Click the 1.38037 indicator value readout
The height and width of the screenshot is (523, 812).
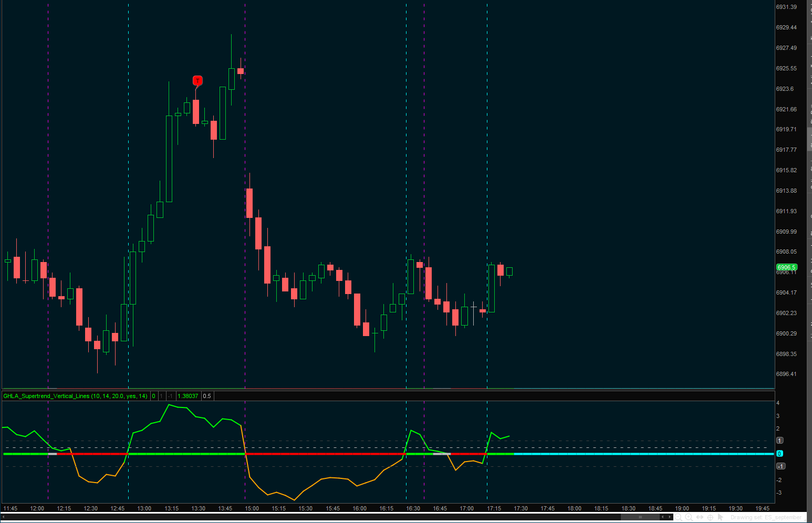[x=188, y=396]
